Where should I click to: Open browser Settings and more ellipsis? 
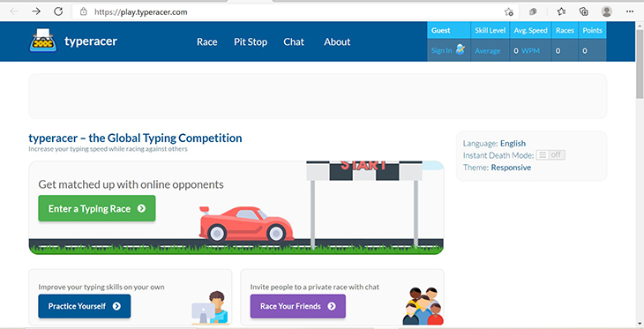pos(630,11)
